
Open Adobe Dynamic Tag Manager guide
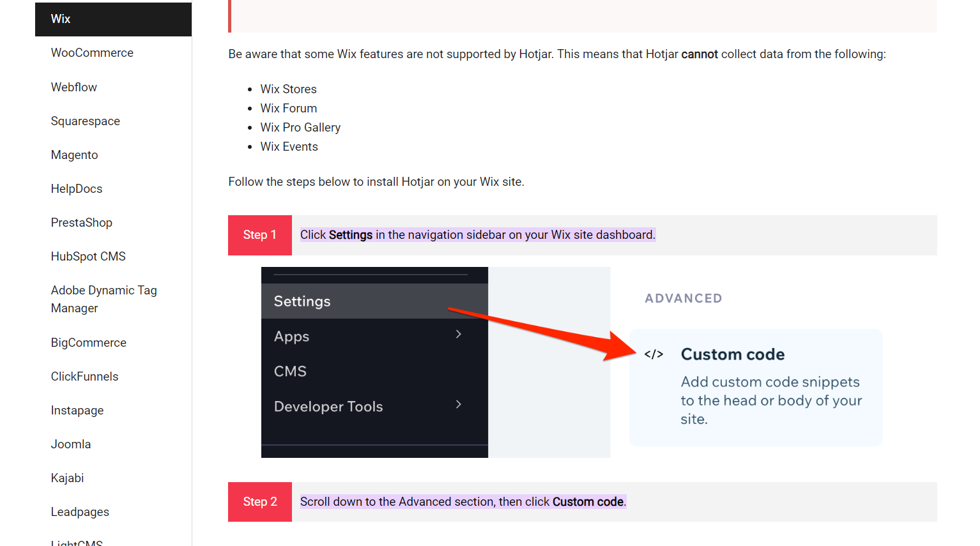103,299
